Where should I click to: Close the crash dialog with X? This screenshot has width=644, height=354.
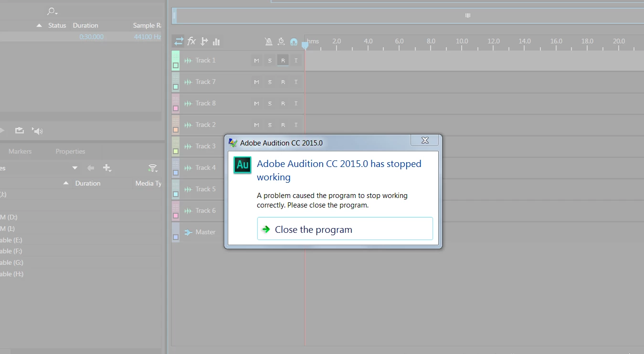point(425,140)
